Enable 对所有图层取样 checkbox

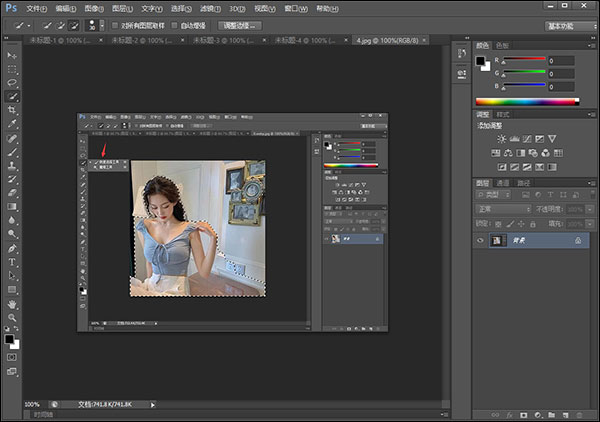coord(112,24)
